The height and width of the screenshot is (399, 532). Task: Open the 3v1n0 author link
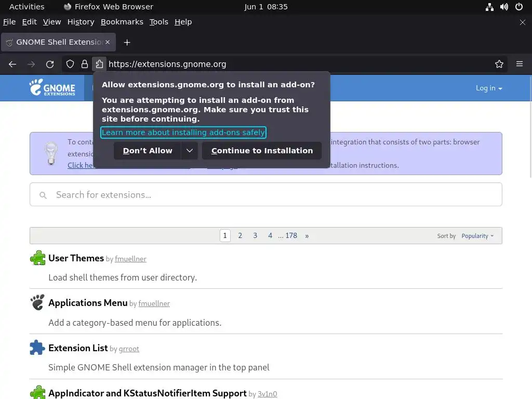(x=268, y=394)
